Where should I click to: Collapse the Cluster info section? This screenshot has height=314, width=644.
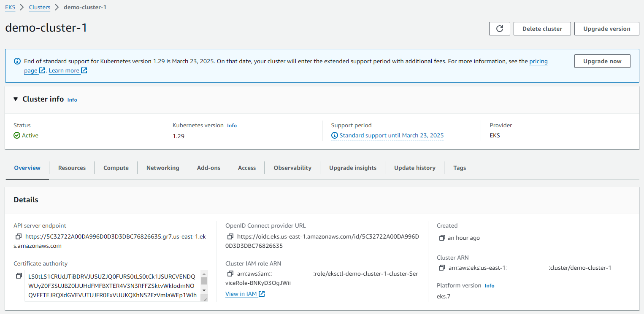[x=16, y=99]
